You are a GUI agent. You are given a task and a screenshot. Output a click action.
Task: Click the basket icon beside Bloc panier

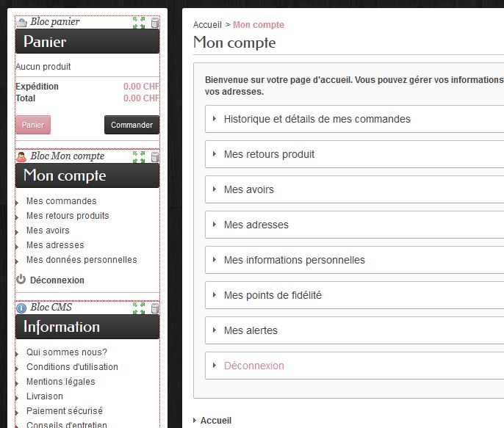pyautogui.click(x=21, y=23)
